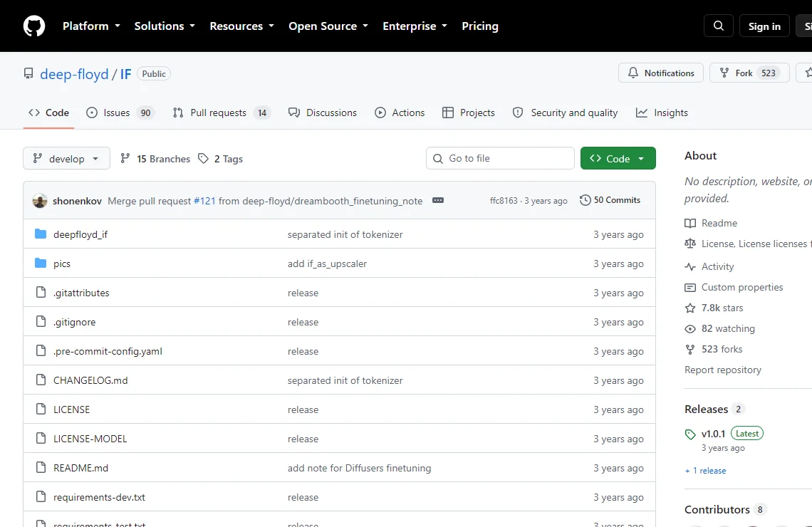Click the star icon beside 7.8k stars
Screen dimensions: 812x527
(690, 308)
